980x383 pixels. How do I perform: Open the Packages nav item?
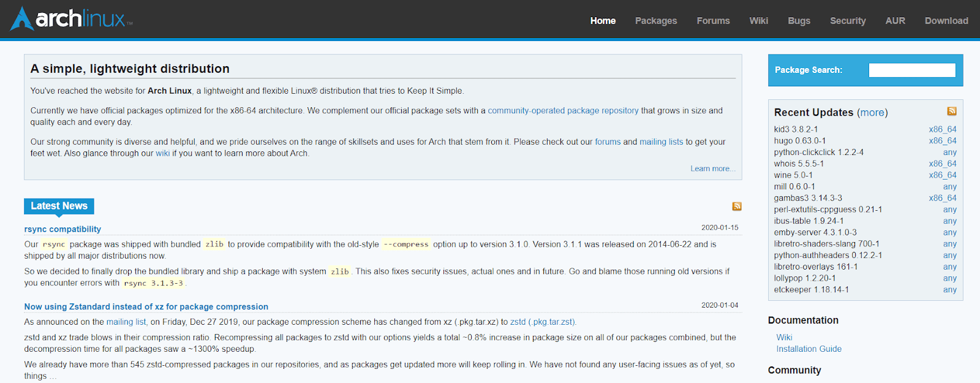point(656,21)
